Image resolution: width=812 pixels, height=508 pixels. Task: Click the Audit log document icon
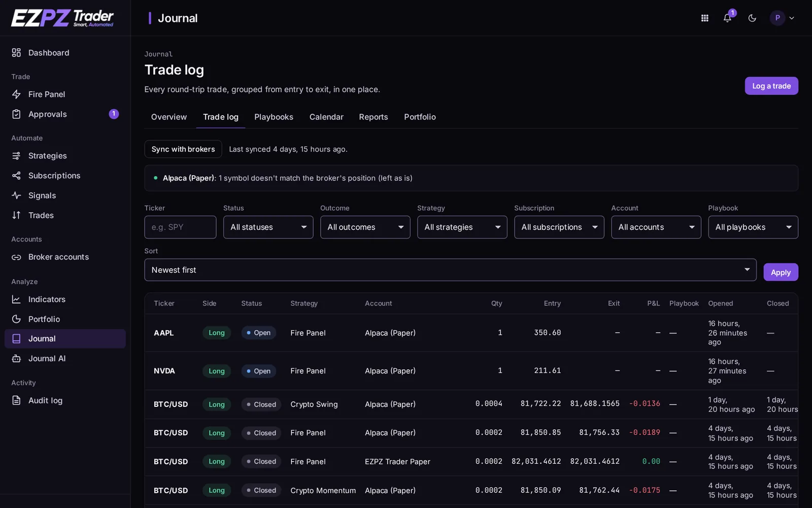pos(16,400)
